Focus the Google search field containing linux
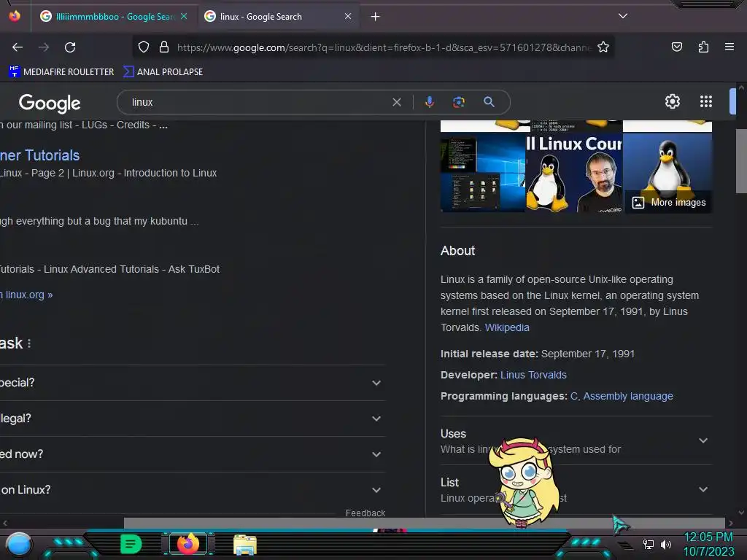The width and height of the screenshot is (747, 560). [x=258, y=102]
